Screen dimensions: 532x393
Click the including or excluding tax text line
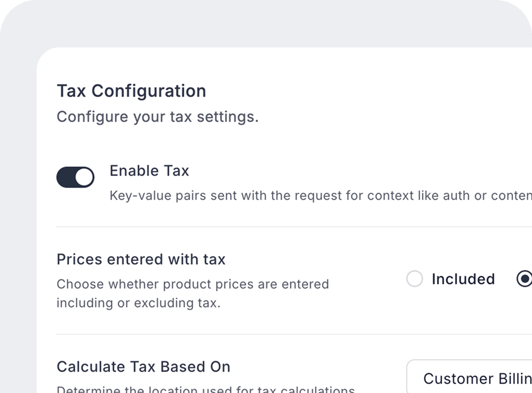pyautogui.click(x=138, y=303)
